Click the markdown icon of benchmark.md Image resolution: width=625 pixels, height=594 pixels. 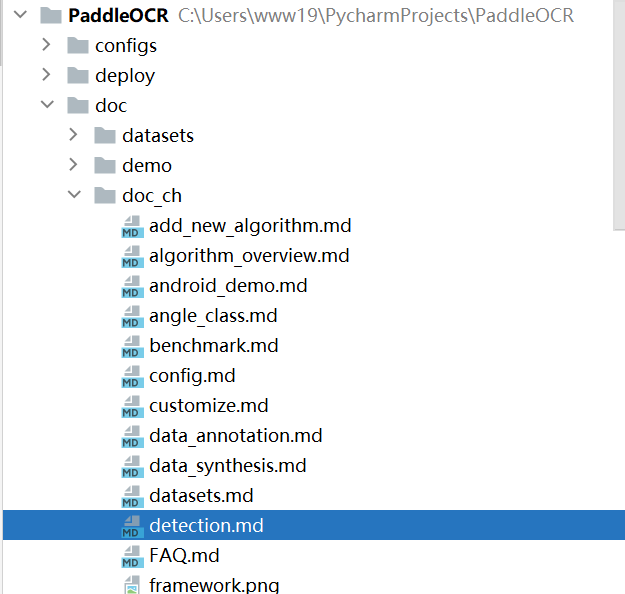click(x=132, y=346)
